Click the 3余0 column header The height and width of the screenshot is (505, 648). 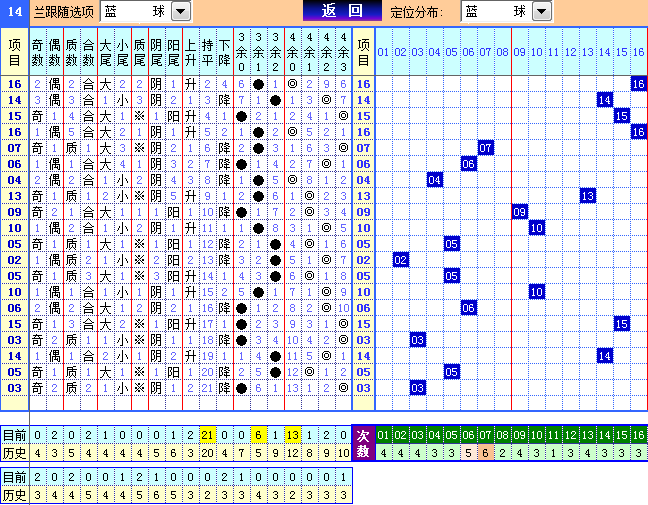241,52
